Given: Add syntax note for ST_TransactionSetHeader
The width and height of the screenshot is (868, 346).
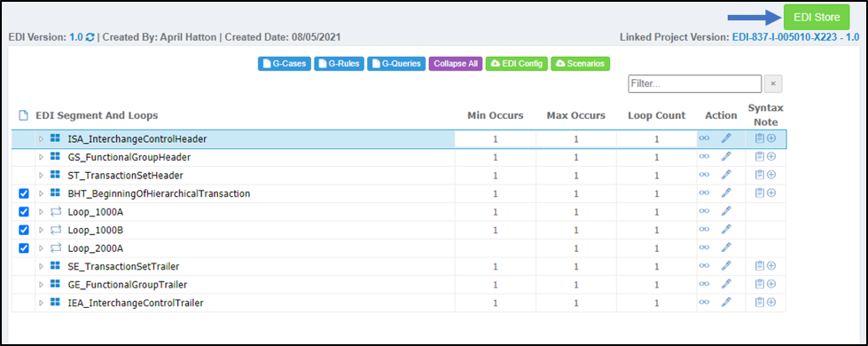Looking at the screenshot, I should 771,175.
